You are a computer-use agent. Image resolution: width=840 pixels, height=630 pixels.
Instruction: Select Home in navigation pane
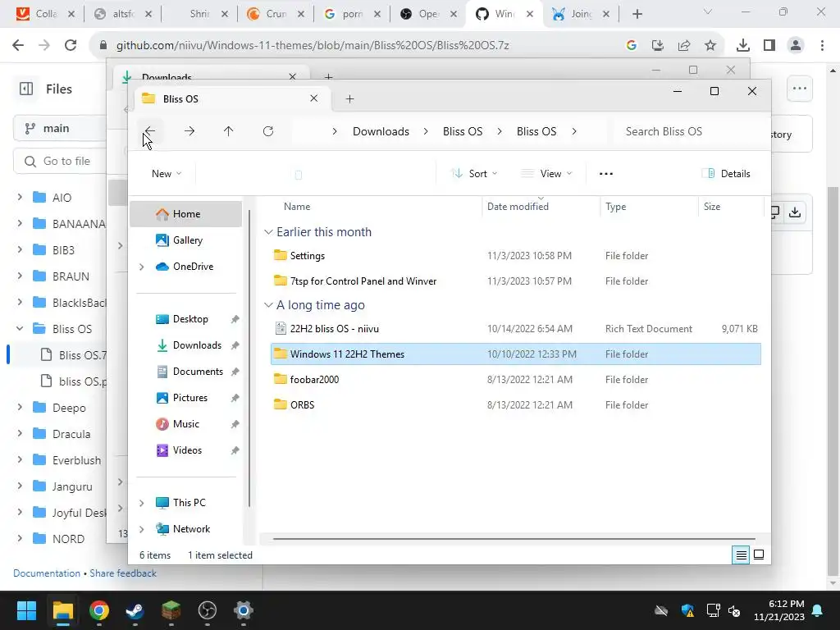[186, 214]
